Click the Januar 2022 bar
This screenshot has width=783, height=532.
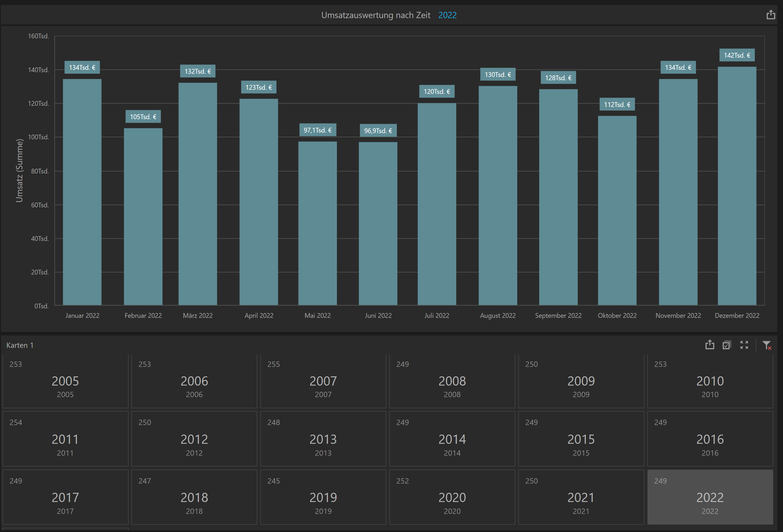pyautogui.click(x=82, y=192)
